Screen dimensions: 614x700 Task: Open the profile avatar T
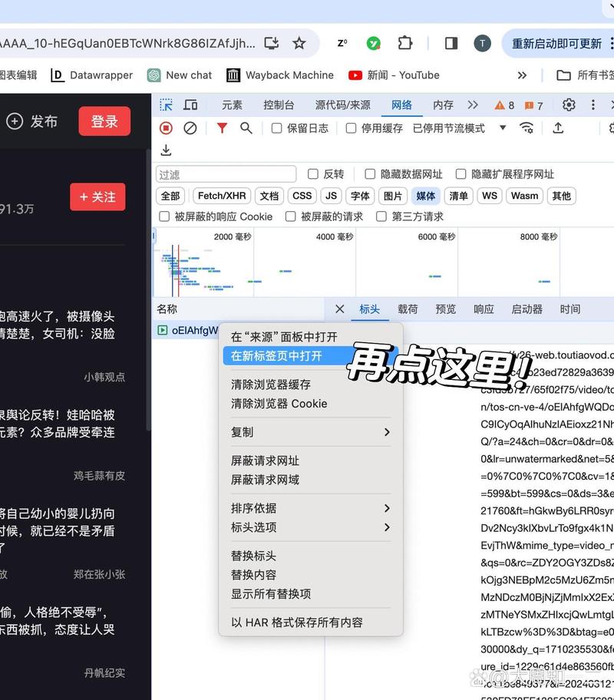482,43
